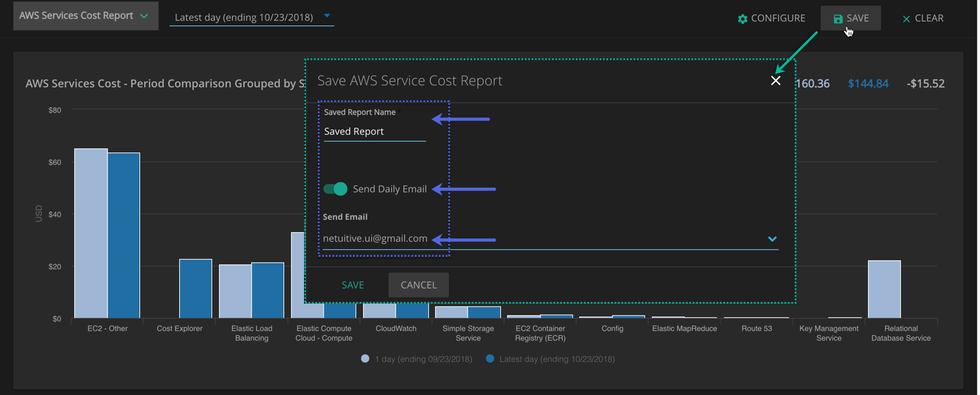Click the Route 53 axis label
This screenshot has width=980, height=395.
(757, 328)
